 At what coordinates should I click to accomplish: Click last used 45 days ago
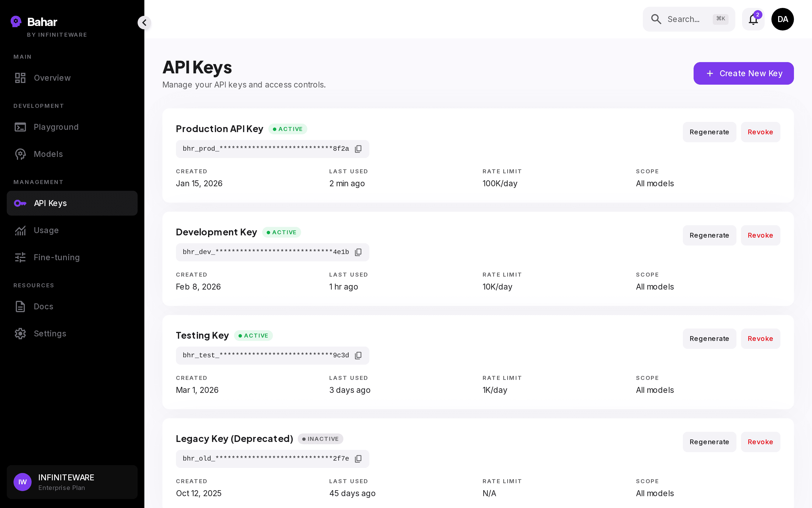point(352,493)
